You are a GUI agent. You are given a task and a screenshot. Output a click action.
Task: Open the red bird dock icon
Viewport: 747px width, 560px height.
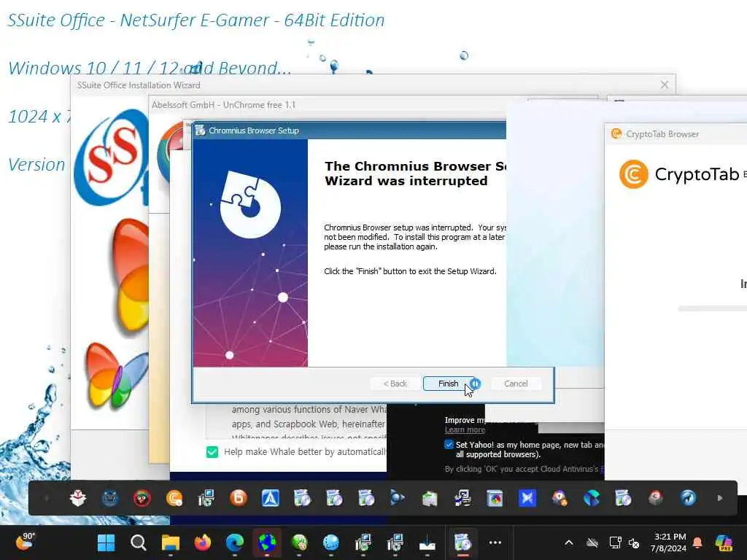pos(142,498)
